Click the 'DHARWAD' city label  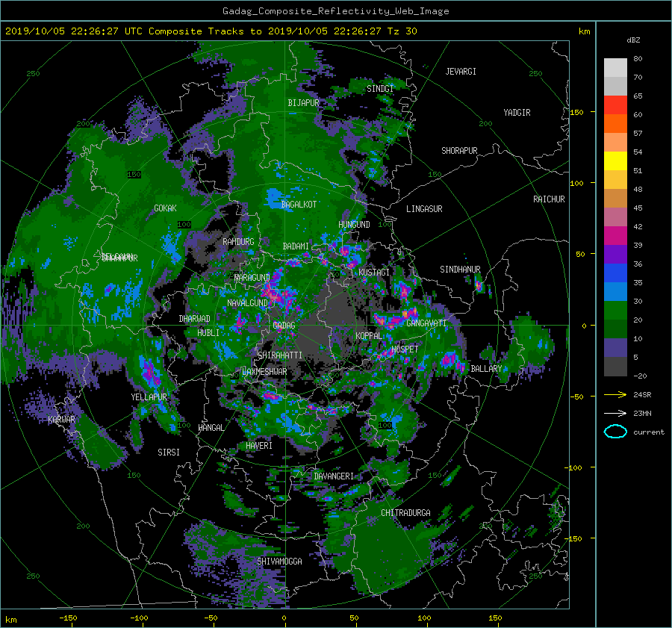pos(194,319)
